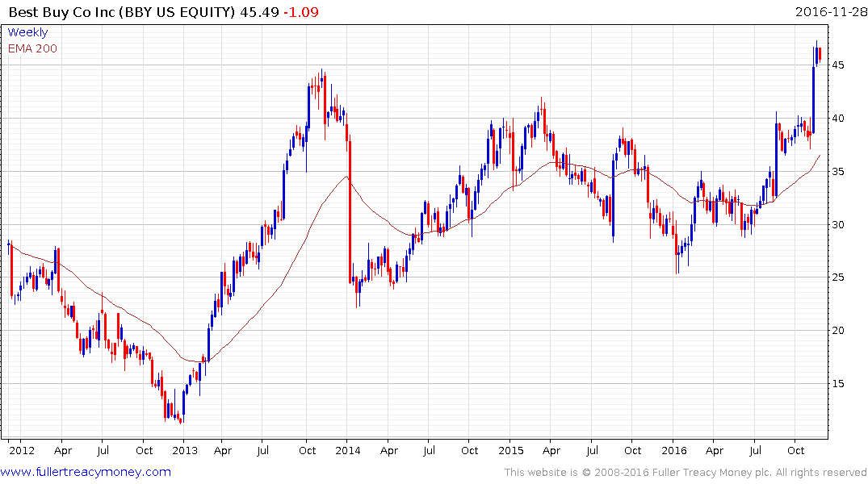The height and width of the screenshot is (484, 868).
Task: Click the 40 price axis label
Action: tap(838, 119)
